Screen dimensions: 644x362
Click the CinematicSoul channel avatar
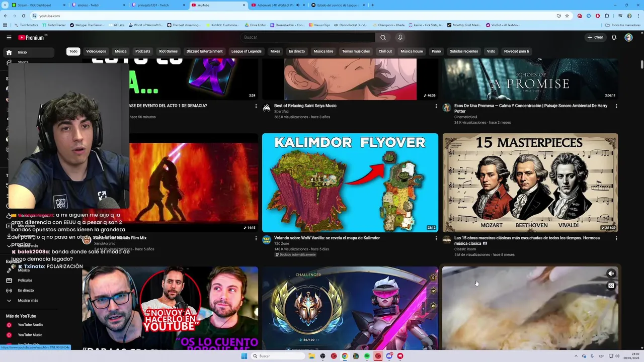[446, 108]
